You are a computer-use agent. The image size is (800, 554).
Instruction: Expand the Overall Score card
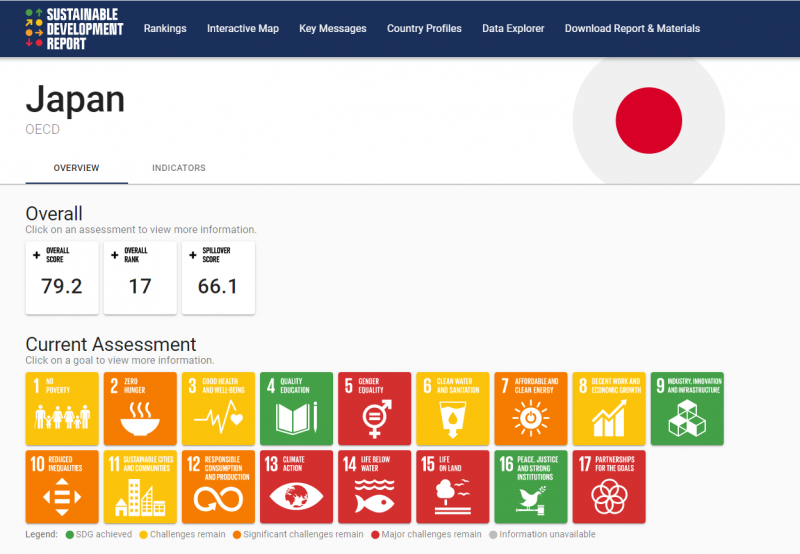click(x=62, y=278)
